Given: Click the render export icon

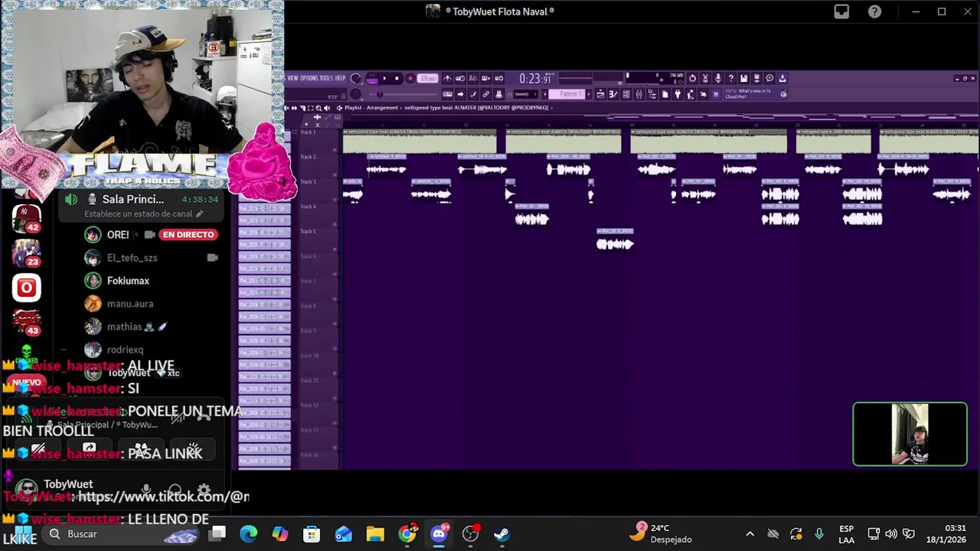Looking at the screenshot, I should coord(756,78).
